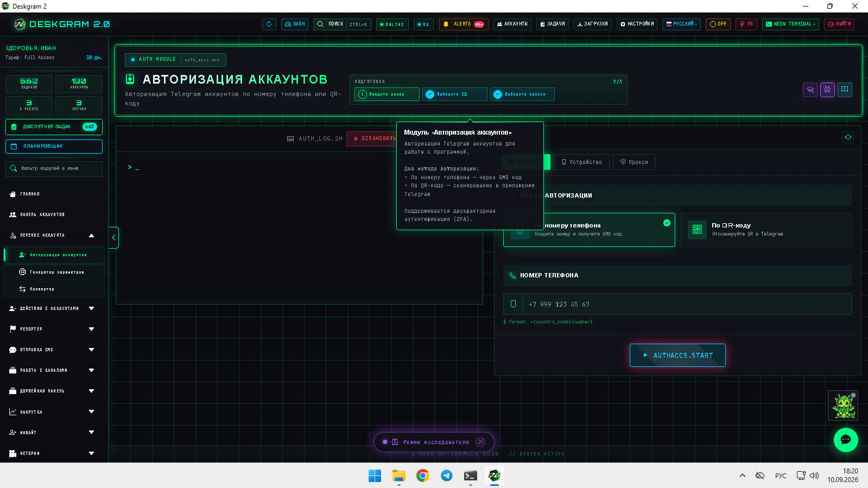Click the Deskgram 2.0 logo
868x488 pixels.
coord(62,24)
